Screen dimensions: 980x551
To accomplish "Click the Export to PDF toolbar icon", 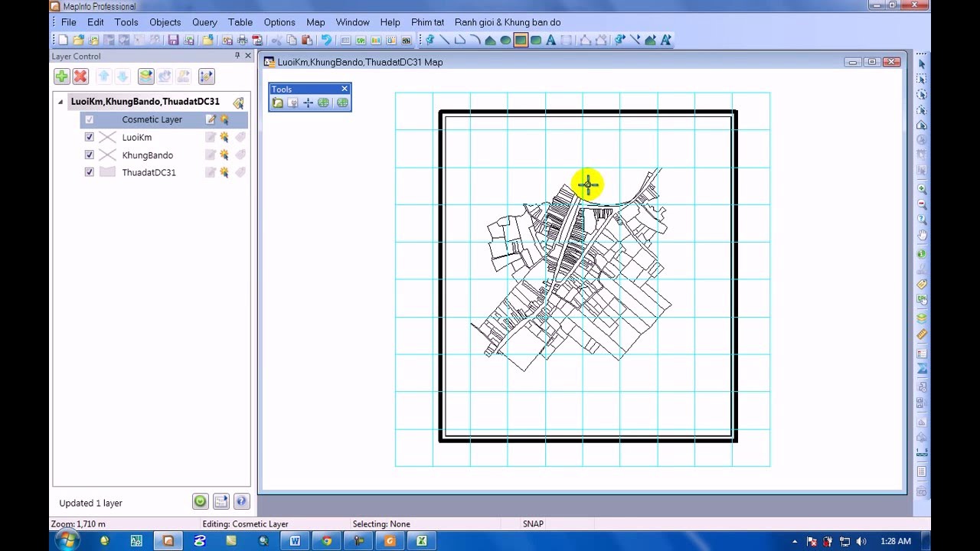I will [257, 40].
